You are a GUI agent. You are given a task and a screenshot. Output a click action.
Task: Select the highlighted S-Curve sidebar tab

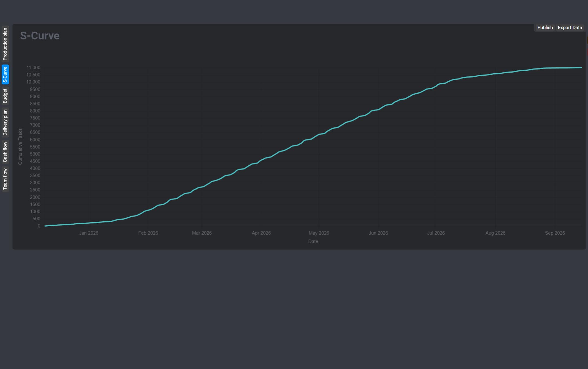pyautogui.click(x=5, y=74)
